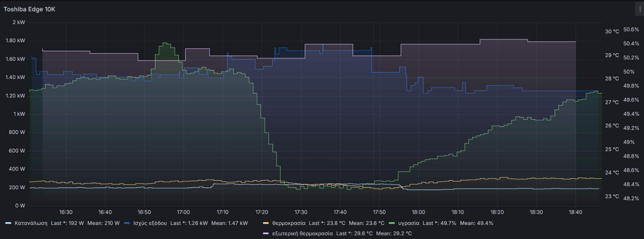Image resolution: width=644 pixels, height=239 pixels.
Task: Open color picker for υγρασία legend swatch
Action: (x=392, y=223)
